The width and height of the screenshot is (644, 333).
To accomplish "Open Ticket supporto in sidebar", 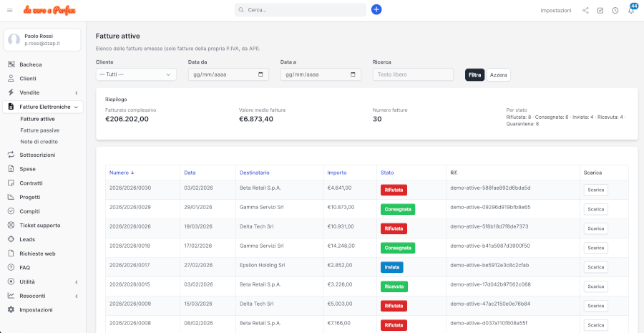I will click(39, 225).
